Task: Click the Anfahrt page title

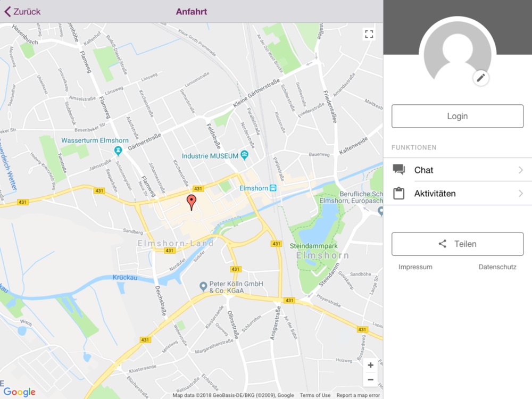Action: [192, 12]
